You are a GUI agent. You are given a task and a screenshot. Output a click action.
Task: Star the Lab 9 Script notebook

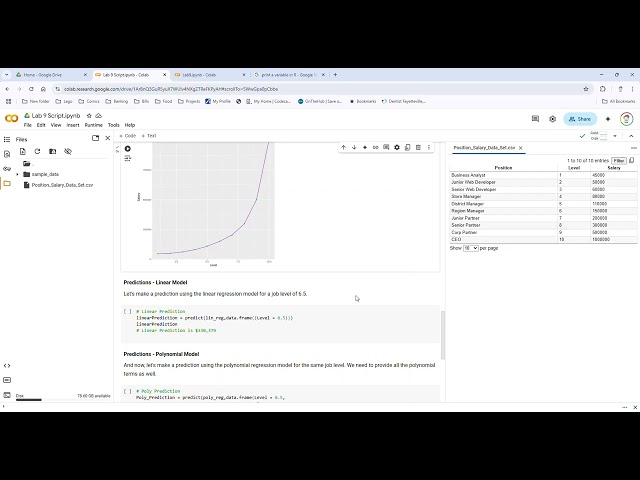coord(89,116)
